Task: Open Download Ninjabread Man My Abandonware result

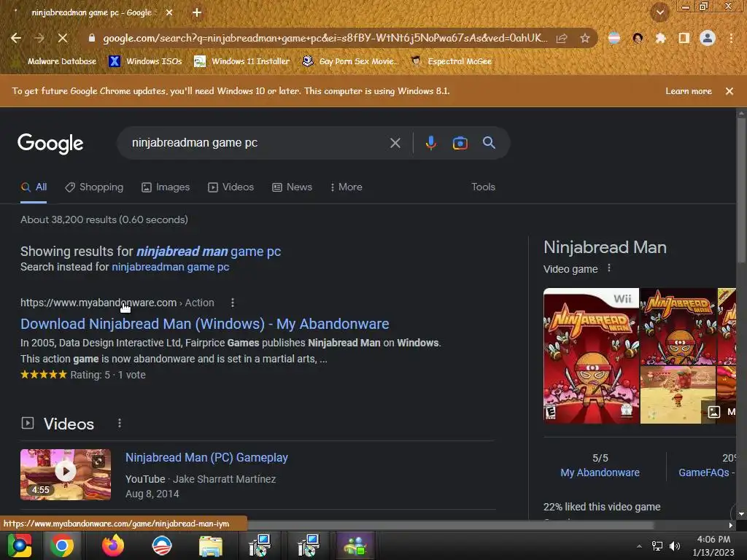Action: tap(205, 324)
